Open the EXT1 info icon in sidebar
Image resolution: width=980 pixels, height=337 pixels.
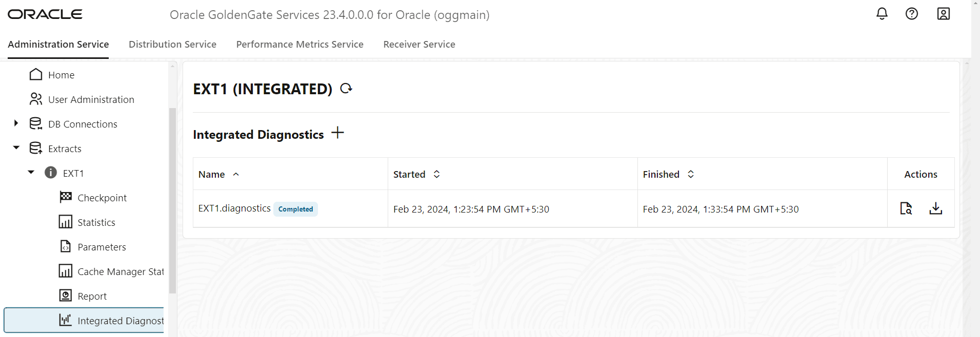[50, 173]
